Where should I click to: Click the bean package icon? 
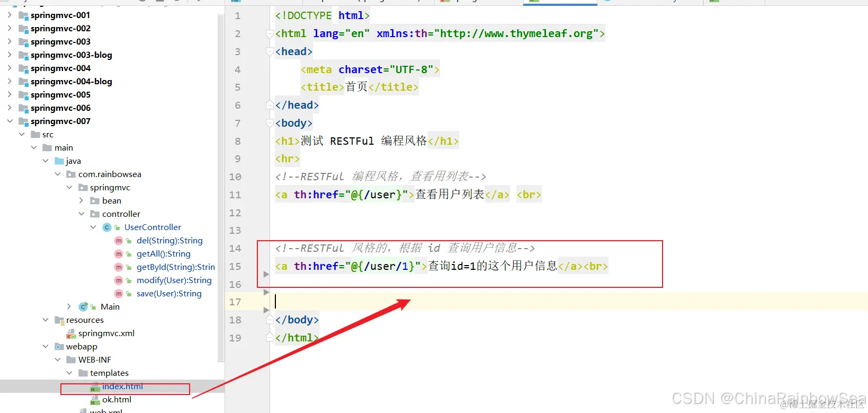point(95,200)
